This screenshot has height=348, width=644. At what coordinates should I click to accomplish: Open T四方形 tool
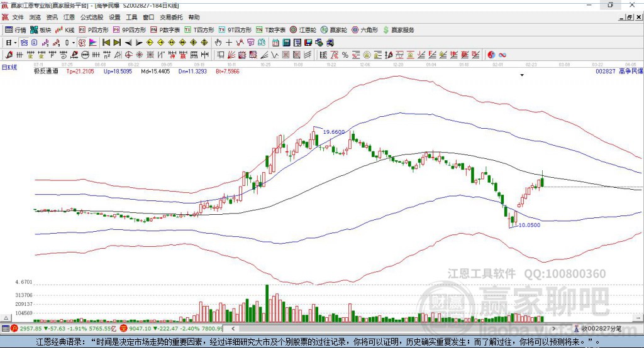click(x=199, y=30)
